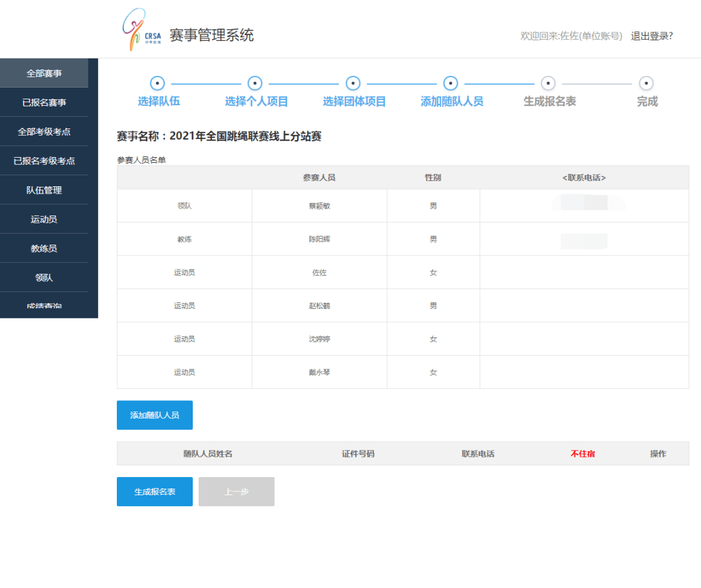Select 队伍管理 in the sidebar
Image resolution: width=701 pixels, height=588 pixels.
click(44, 190)
